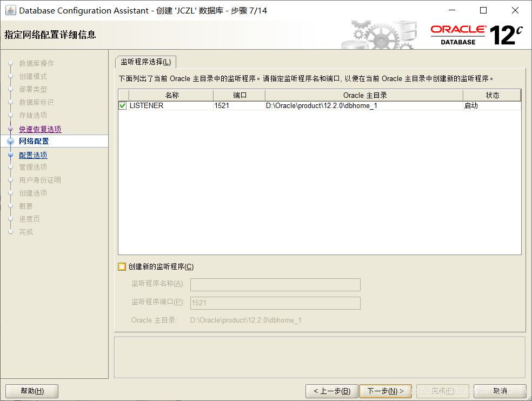Image resolution: width=532 pixels, height=401 pixels.
Task: Click the 管理选项 step in the sidebar
Action: [33, 167]
